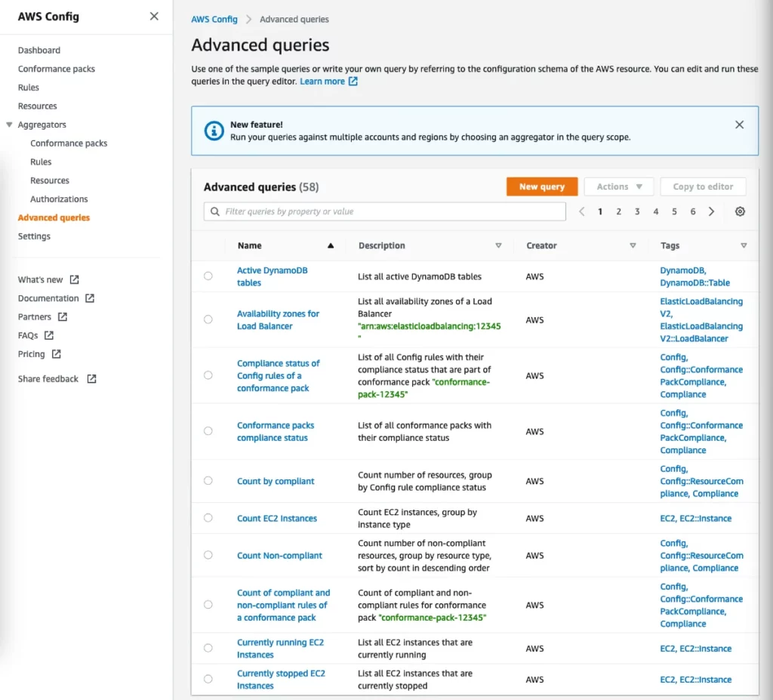
Task: Open Active DynamoDB tables query link
Action: (x=272, y=276)
